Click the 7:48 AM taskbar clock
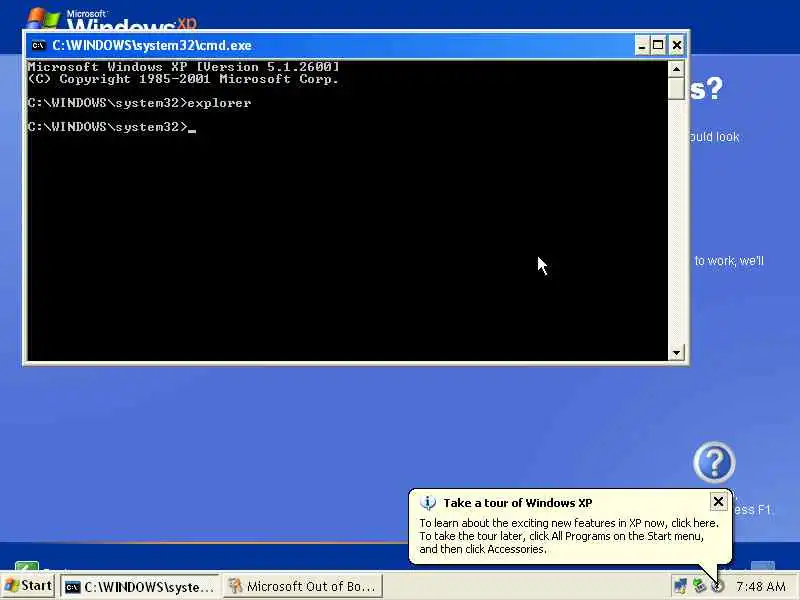This screenshot has height=600, width=800. [x=760, y=587]
